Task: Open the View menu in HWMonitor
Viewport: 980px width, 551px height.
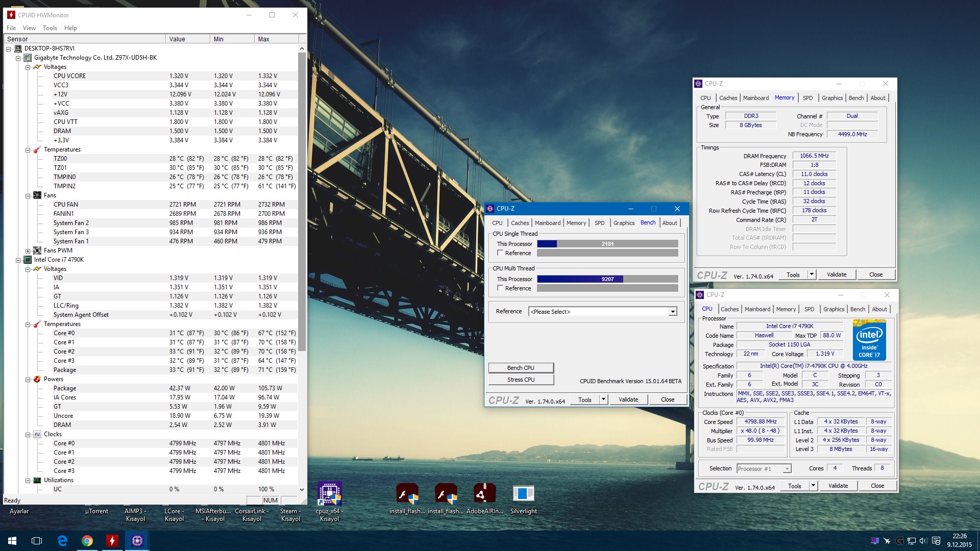Action: tap(29, 28)
